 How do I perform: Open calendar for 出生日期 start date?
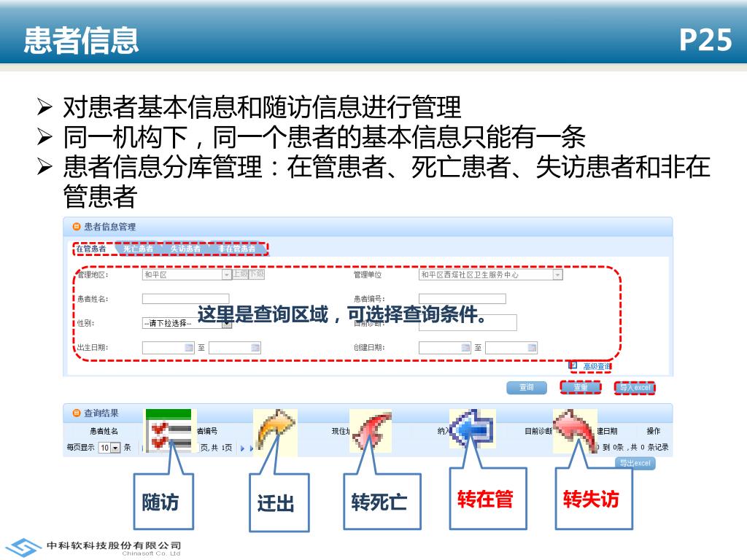[x=189, y=348]
